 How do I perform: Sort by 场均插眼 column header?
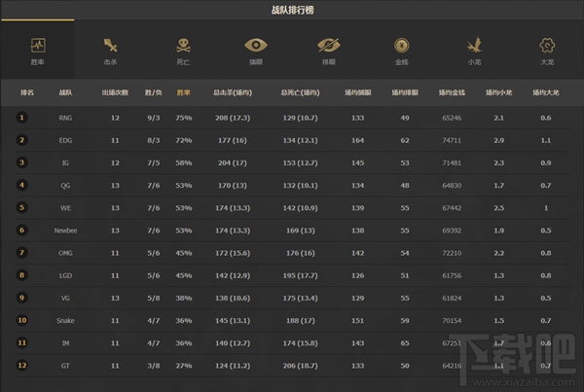[x=358, y=92]
